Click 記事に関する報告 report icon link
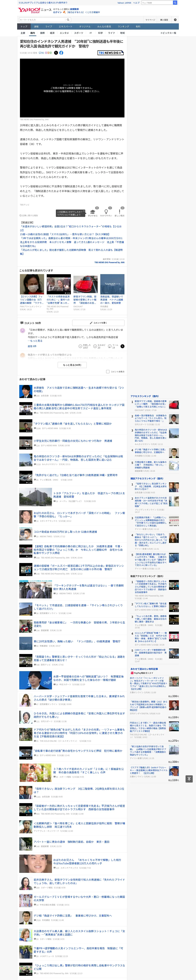 coord(29,215)
